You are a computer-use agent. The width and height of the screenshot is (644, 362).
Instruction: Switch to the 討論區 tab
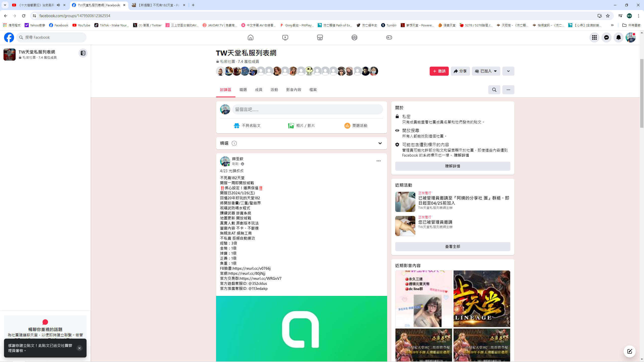point(226,90)
